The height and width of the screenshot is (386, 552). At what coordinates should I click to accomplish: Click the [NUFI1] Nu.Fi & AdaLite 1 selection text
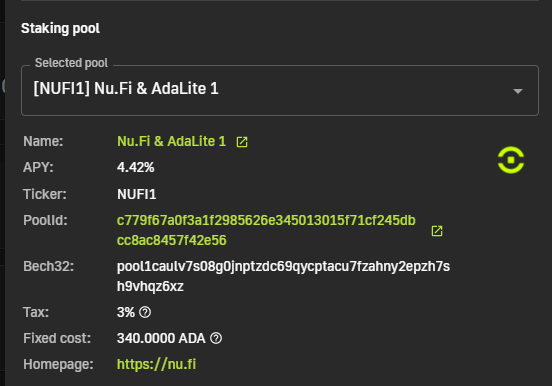click(x=126, y=88)
